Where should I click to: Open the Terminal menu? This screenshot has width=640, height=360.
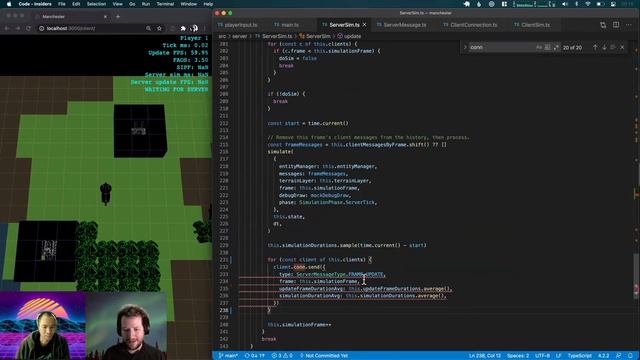click(x=165, y=4)
